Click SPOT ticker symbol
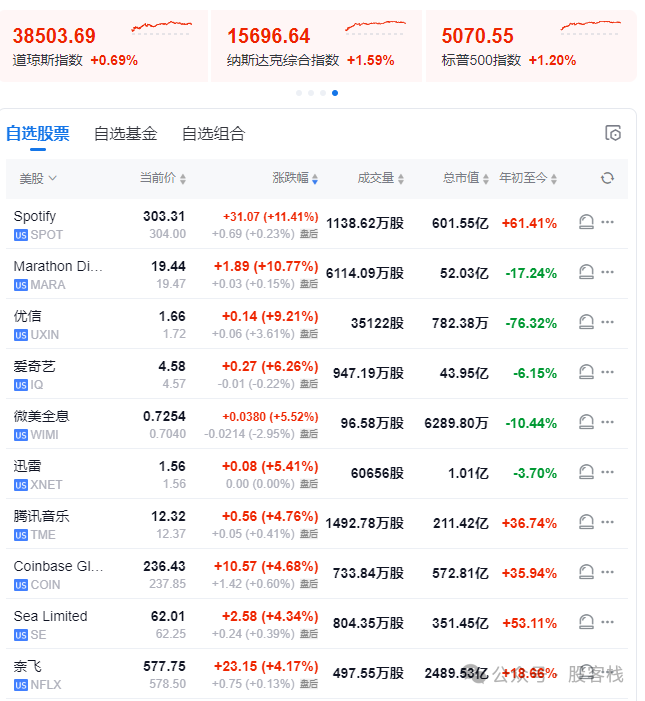Image resolution: width=645 pixels, height=701 pixels. pos(46,235)
